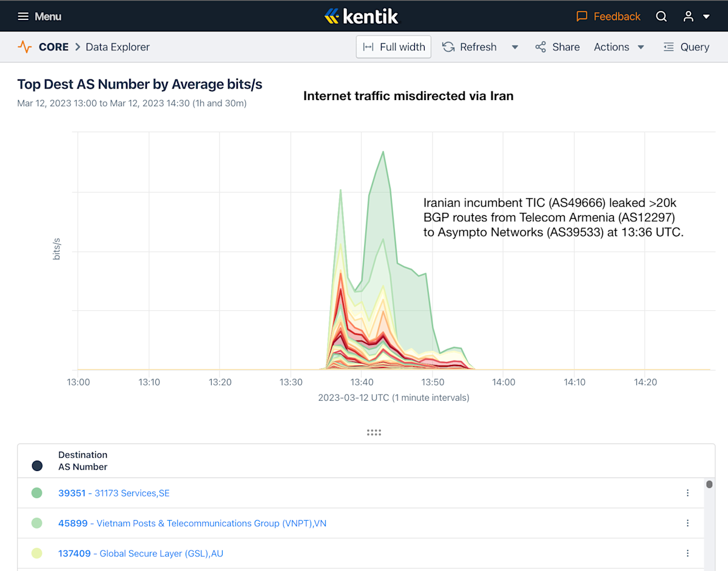
Task: Click the Internet traffic misdirected via Iran heading
Action: pyautogui.click(x=408, y=96)
